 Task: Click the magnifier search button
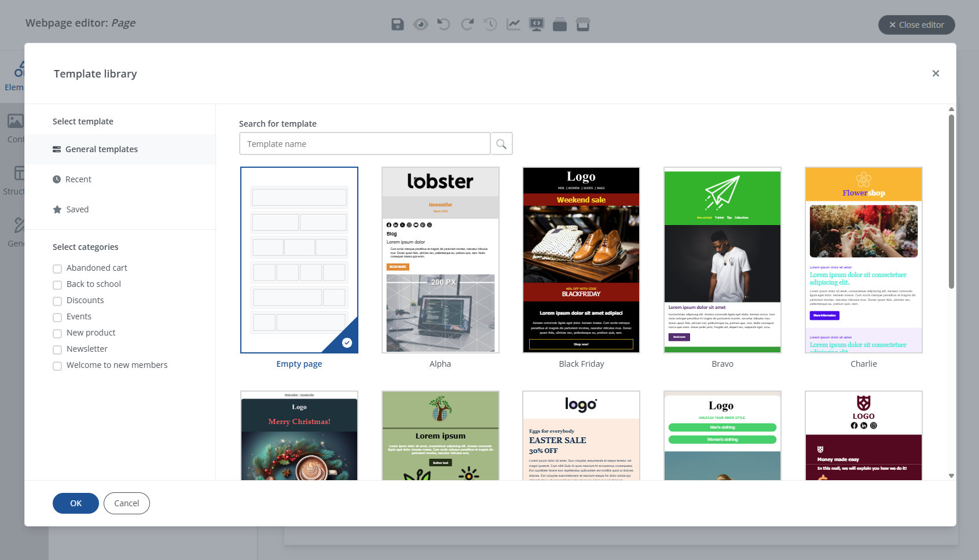pyautogui.click(x=501, y=144)
